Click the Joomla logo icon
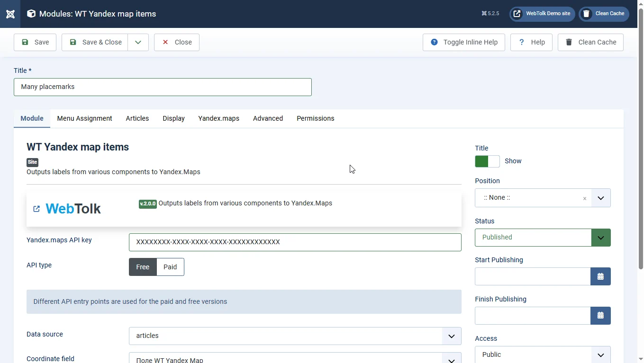Screen dimensions: 644x363 point(10,14)
